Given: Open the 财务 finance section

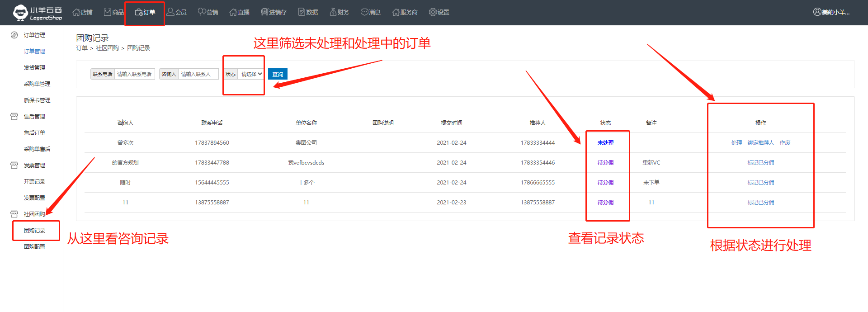Looking at the screenshot, I should click(340, 12).
